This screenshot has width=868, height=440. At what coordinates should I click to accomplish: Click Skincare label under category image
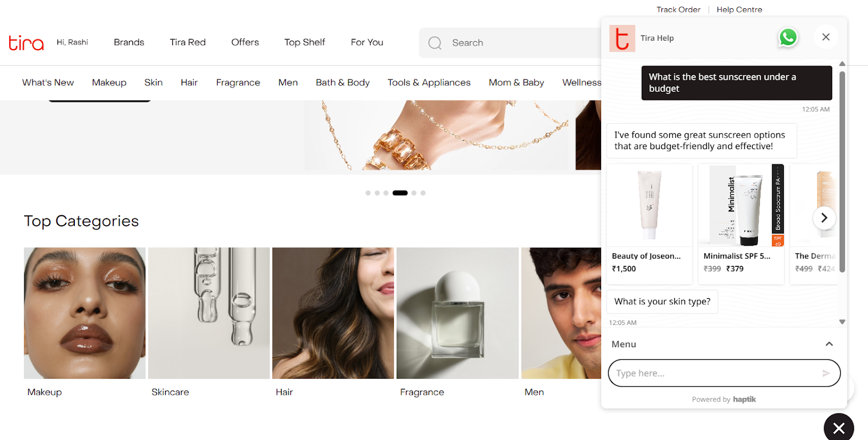170,392
